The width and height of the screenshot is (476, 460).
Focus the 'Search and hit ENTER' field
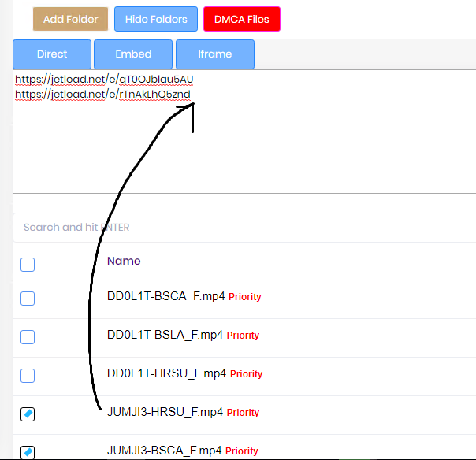[x=236, y=228]
